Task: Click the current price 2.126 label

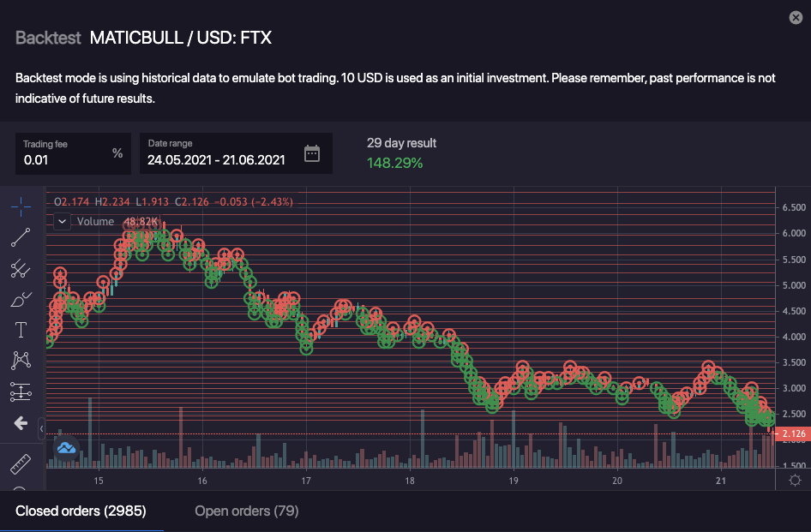Action: point(792,434)
